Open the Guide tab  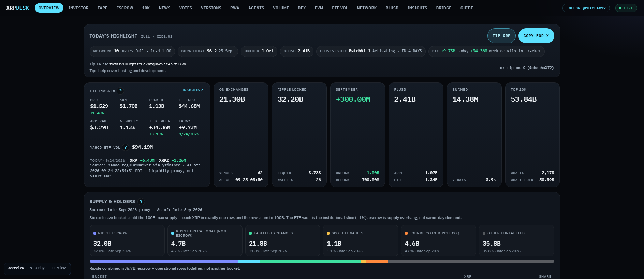[x=467, y=8]
